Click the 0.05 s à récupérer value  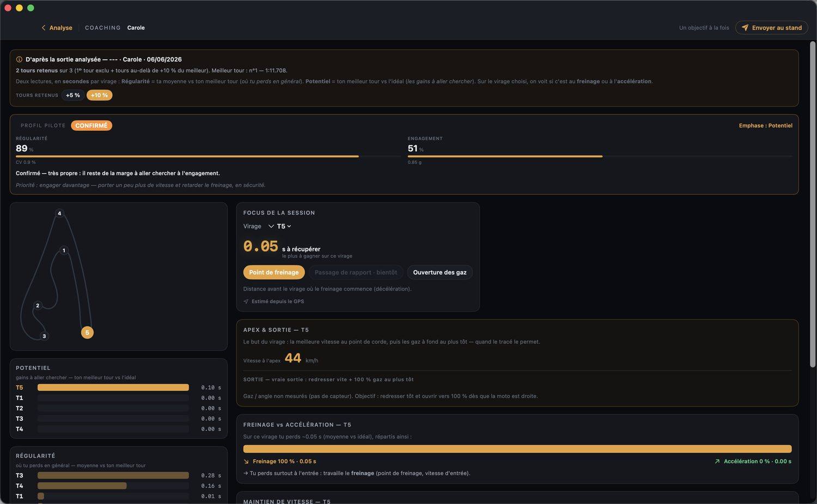point(261,247)
